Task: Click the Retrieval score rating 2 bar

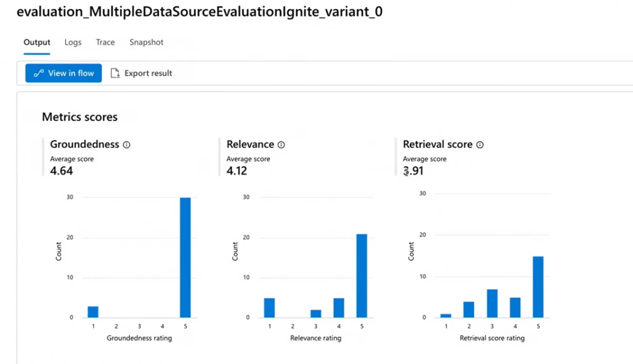Action: (x=469, y=310)
